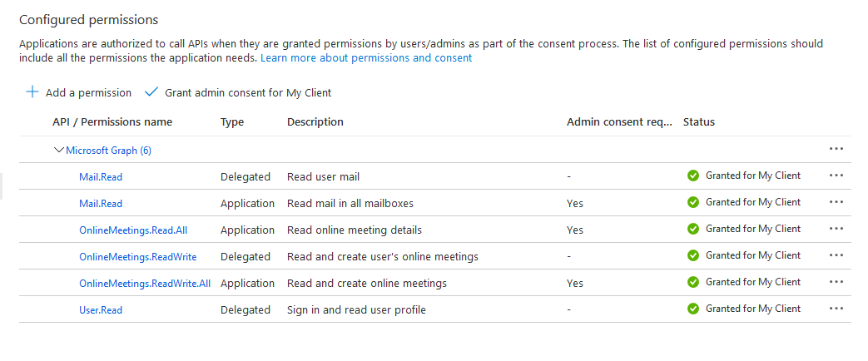Image resolution: width=868 pixels, height=361 pixels.
Task: Collapse the Microsoft Graph permissions group
Action: click(x=58, y=150)
